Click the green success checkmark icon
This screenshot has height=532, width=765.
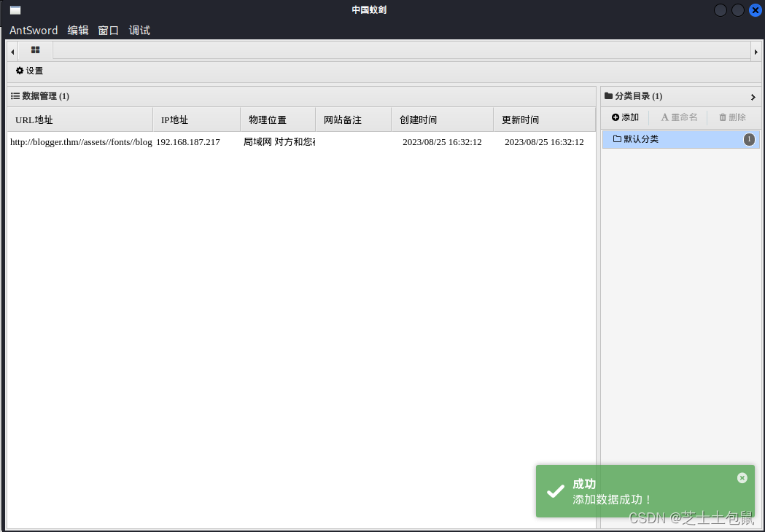[555, 491]
